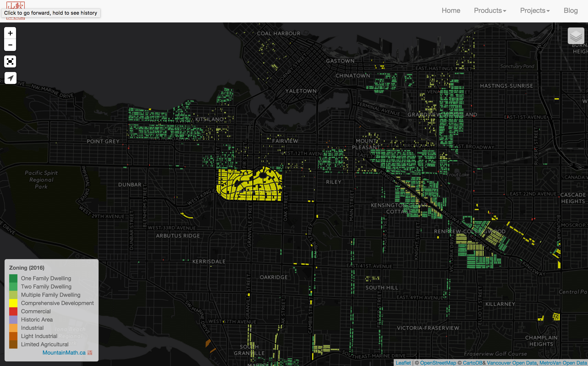588x366 pixels.
Task: Click the One Family Dwelling green swatch
Action: (13, 278)
